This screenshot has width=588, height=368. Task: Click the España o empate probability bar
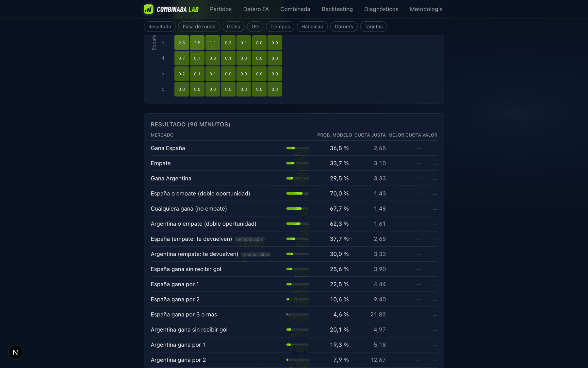coord(298,194)
